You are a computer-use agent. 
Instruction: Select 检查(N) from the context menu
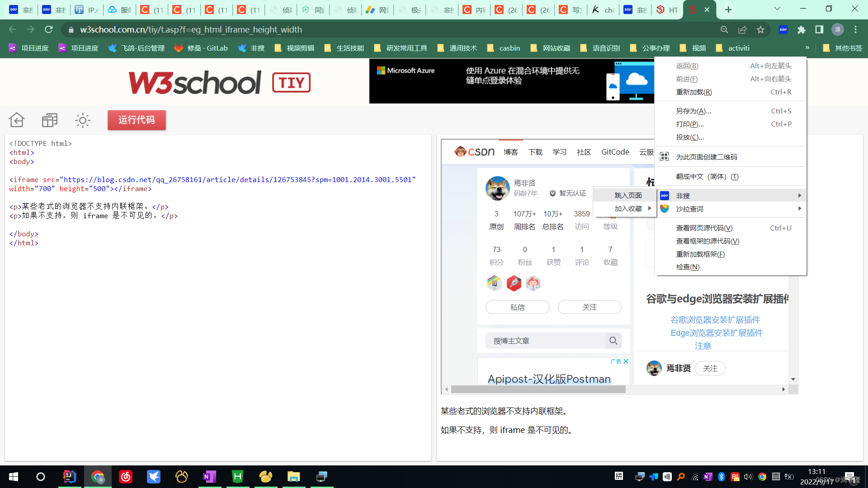pyautogui.click(x=688, y=267)
